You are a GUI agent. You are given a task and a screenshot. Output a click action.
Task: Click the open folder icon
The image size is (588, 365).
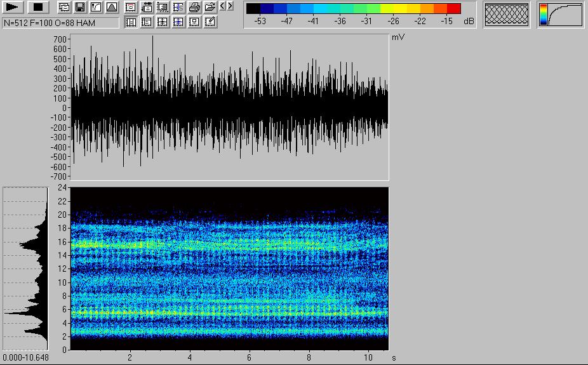tap(210, 8)
